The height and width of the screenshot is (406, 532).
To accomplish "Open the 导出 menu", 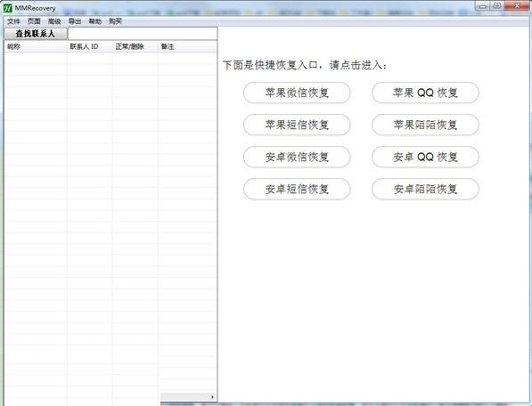I will [75, 21].
